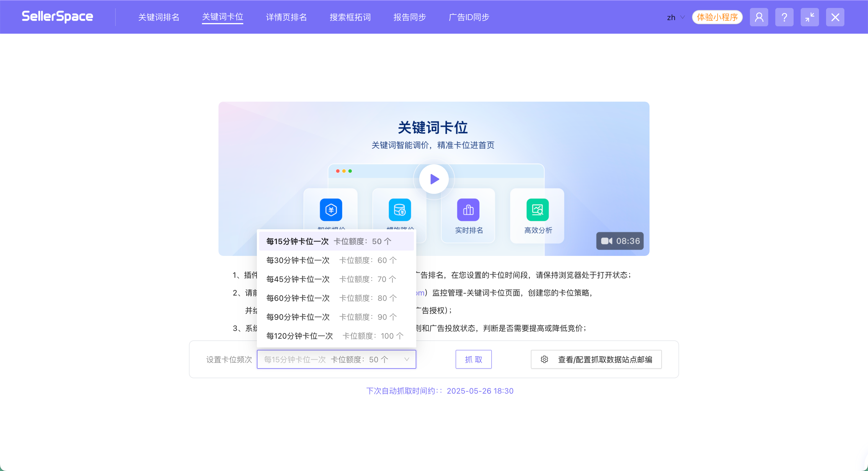Click the 查看/配置抓取数据站点邮编 button

(596, 359)
